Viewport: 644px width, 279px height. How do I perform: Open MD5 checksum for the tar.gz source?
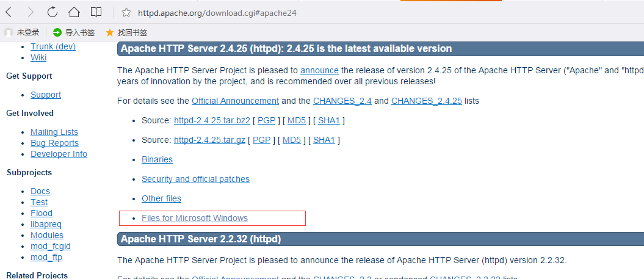292,140
